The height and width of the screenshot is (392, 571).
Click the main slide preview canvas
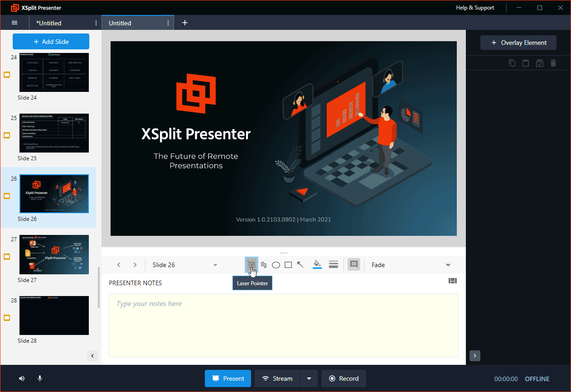click(x=284, y=139)
